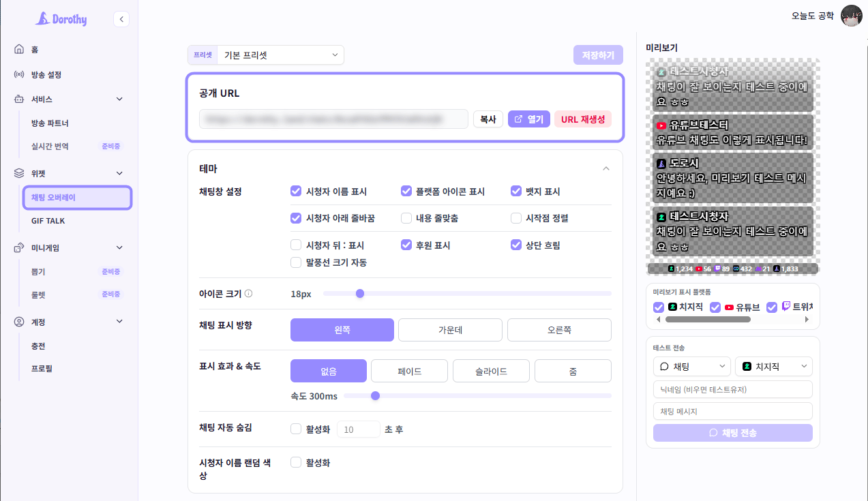Uncheck 유튜브 preview platform checkbox
Viewport: 868px width, 501px height.
[715, 307]
